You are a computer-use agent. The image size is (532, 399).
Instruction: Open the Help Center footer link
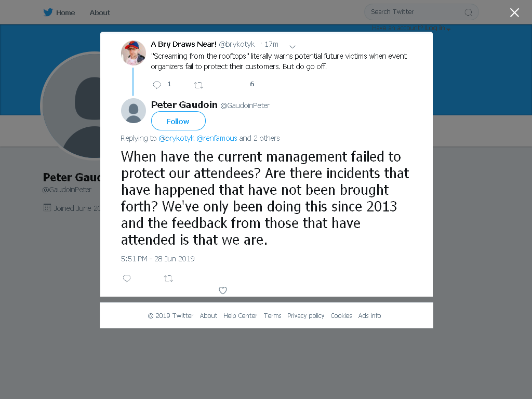coord(240,315)
